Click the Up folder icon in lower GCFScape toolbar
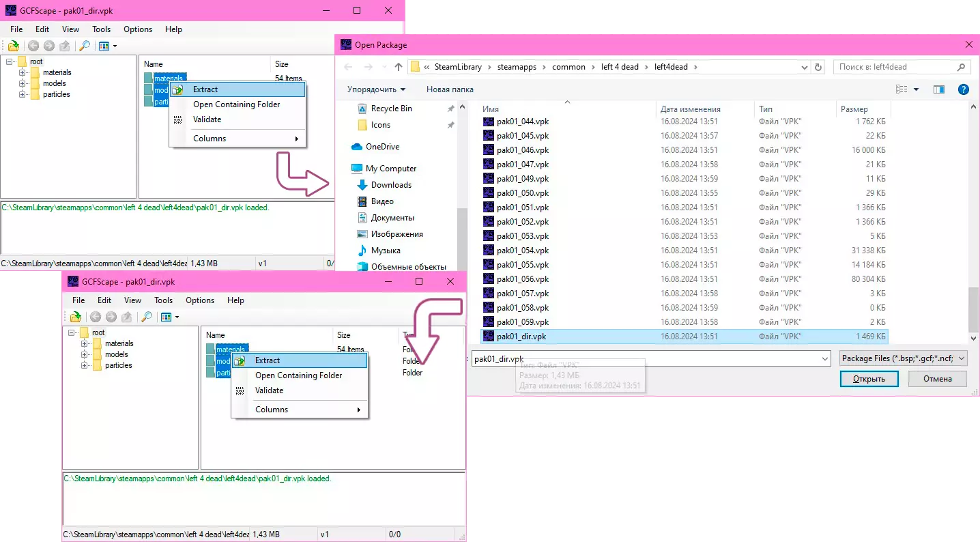The width and height of the screenshot is (980, 542). coord(127,317)
